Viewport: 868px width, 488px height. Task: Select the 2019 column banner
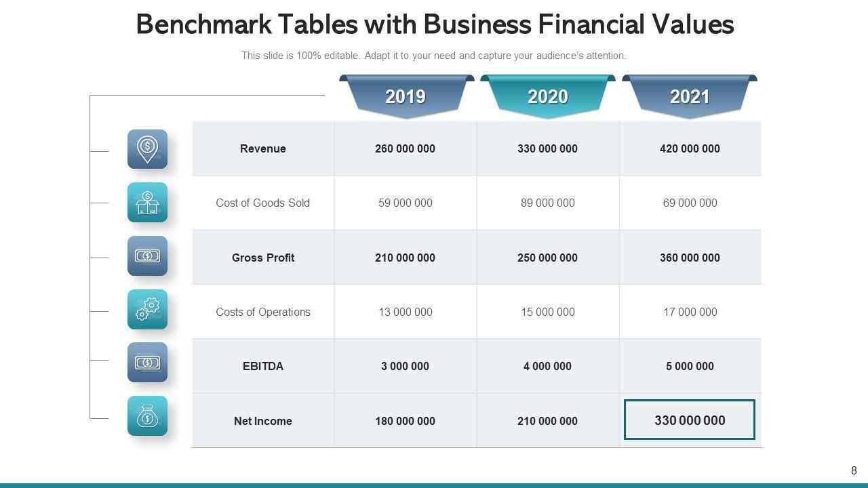(x=406, y=97)
